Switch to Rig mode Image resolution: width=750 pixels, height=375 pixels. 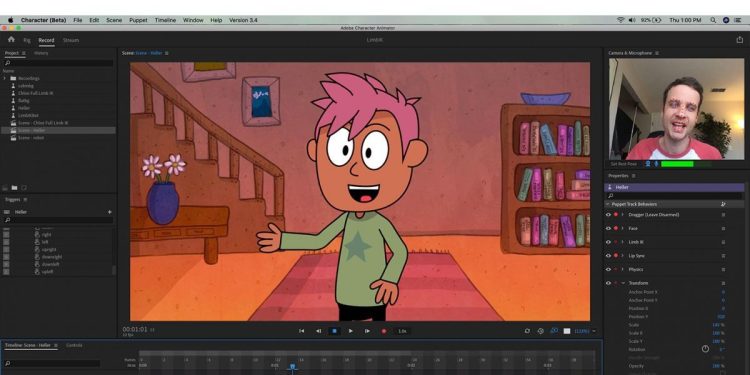pos(27,41)
